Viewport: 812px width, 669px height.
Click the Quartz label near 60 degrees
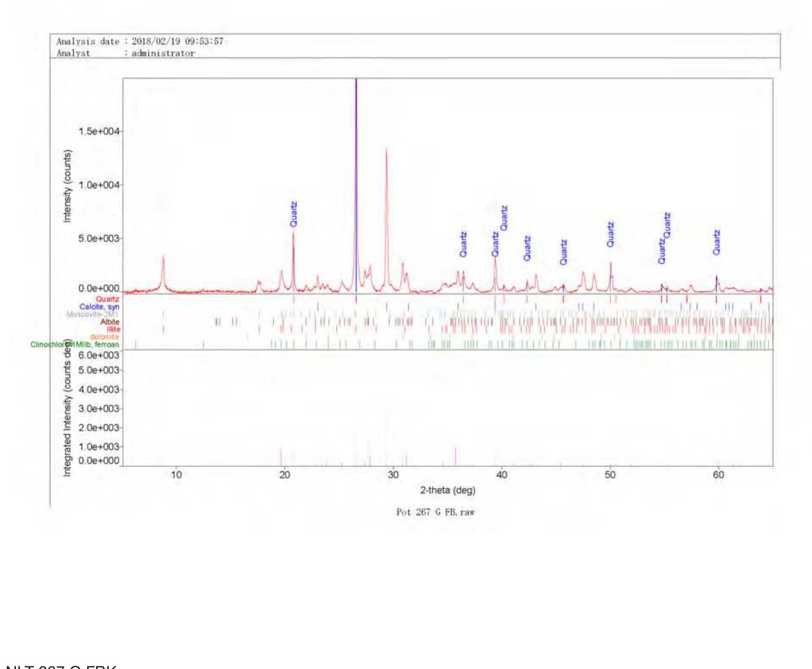point(717,242)
